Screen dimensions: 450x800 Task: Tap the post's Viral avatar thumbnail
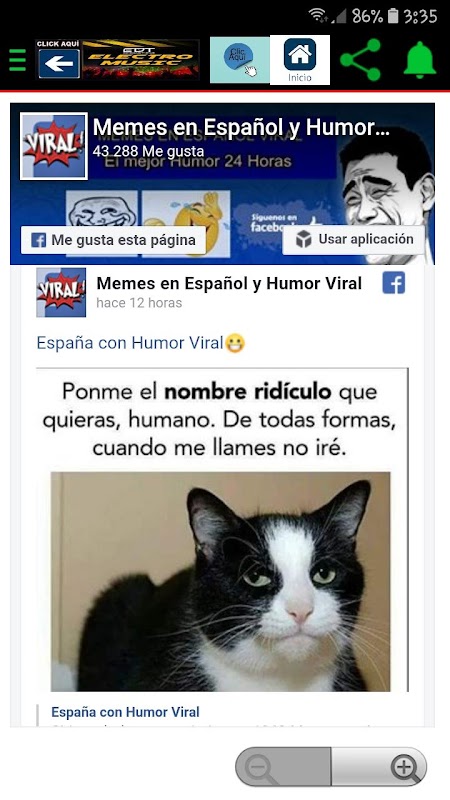(x=61, y=292)
